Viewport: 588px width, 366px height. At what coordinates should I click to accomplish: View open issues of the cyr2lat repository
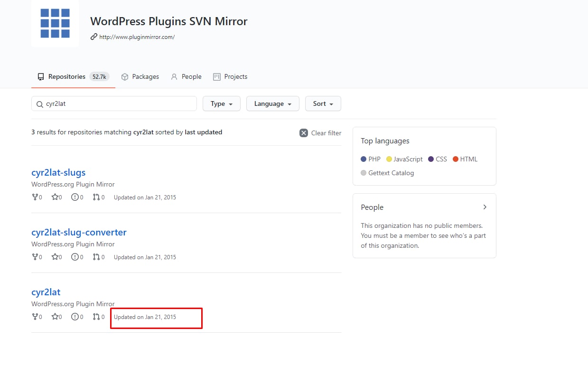[77, 317]
